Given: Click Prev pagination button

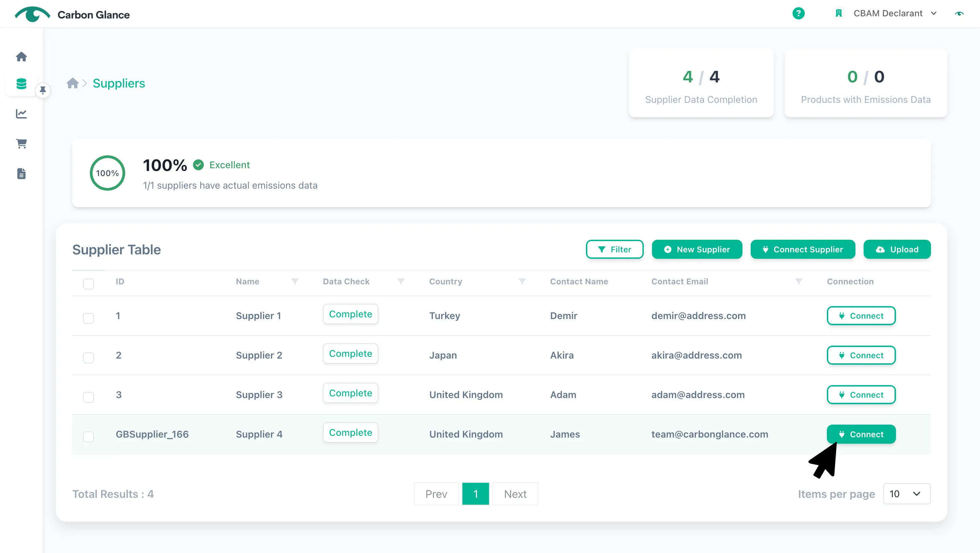Looking at the screenshot, I should pyautogui.click(x=436, y=494).
